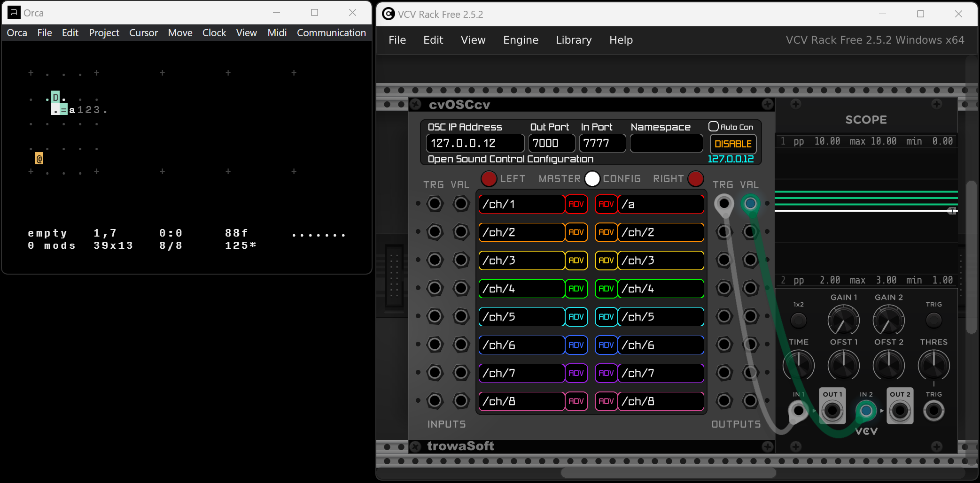Viewport: 980px width, 483px height.
Task: Click the orange @ cursor in Orca
Action: click(39, 159)
